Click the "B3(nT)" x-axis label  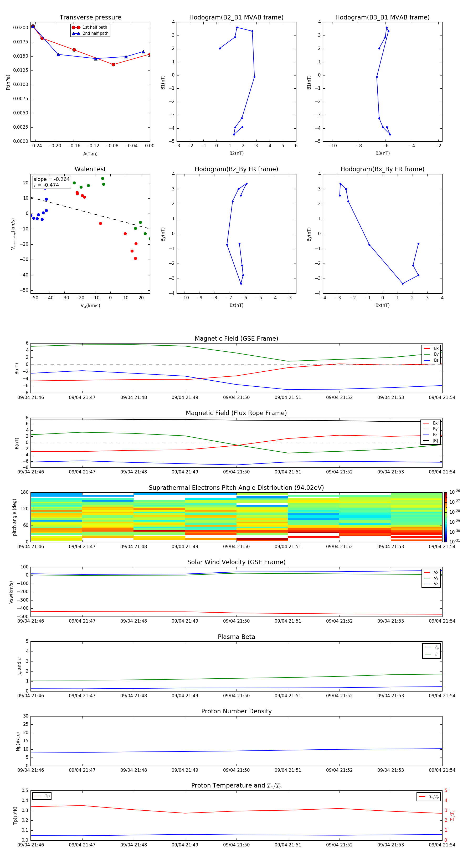coord(382,153)
